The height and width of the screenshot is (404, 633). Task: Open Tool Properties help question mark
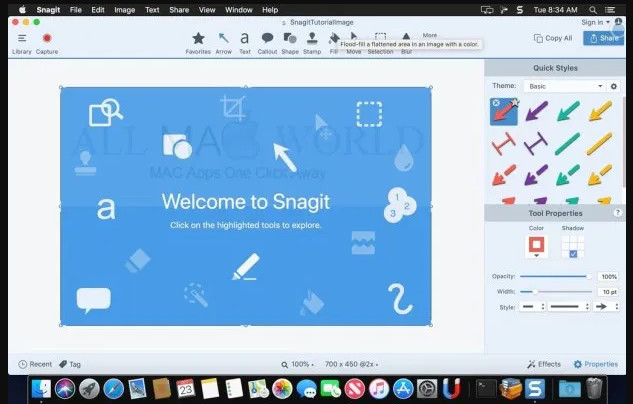(x=617, y=213)
